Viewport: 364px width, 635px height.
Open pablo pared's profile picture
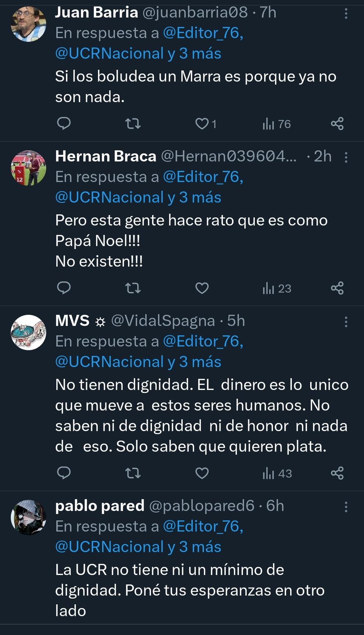pos(28,517)
